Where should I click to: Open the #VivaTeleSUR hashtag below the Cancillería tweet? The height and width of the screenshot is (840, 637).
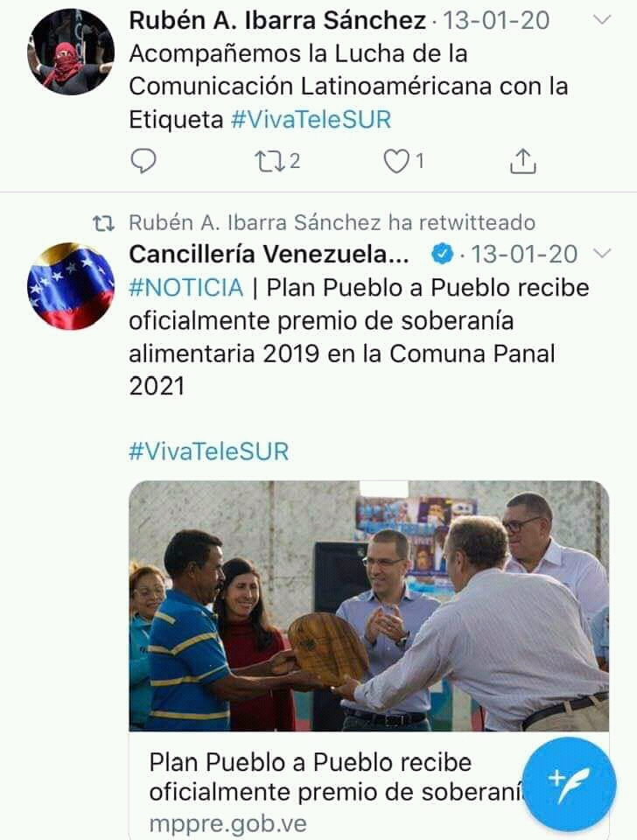[209, 451]
